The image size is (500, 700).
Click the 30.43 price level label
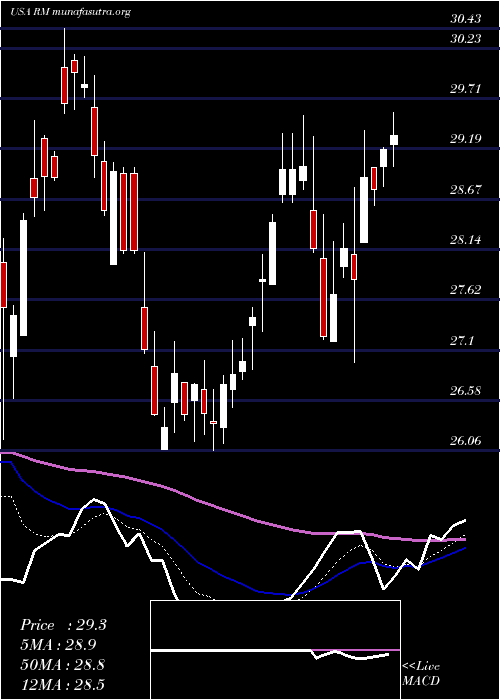pos(466,19)
